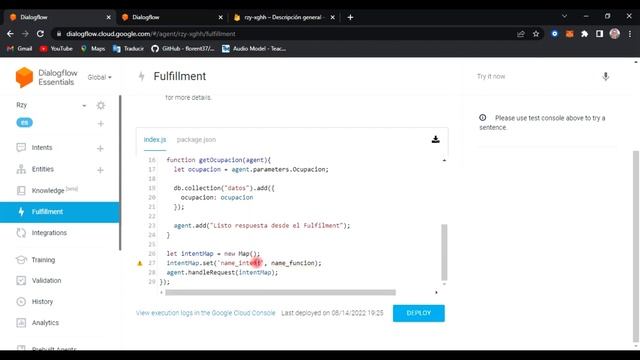
Task: Click the DEPLOY button
Action: tap(419, 313)
